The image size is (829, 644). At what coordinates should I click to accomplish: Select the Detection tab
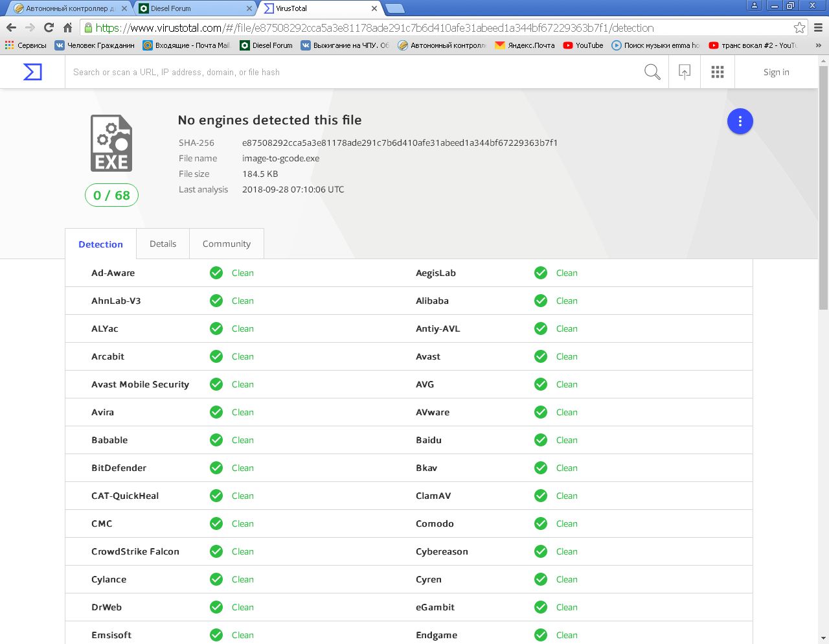coord(100,244)
